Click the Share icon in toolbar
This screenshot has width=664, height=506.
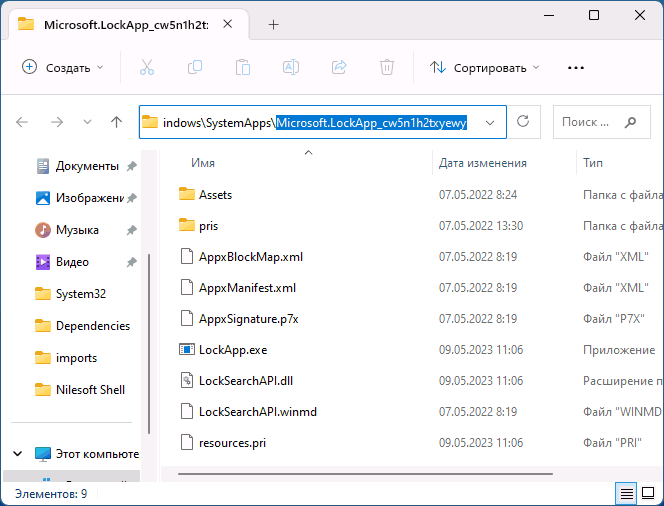click(339, 68)
